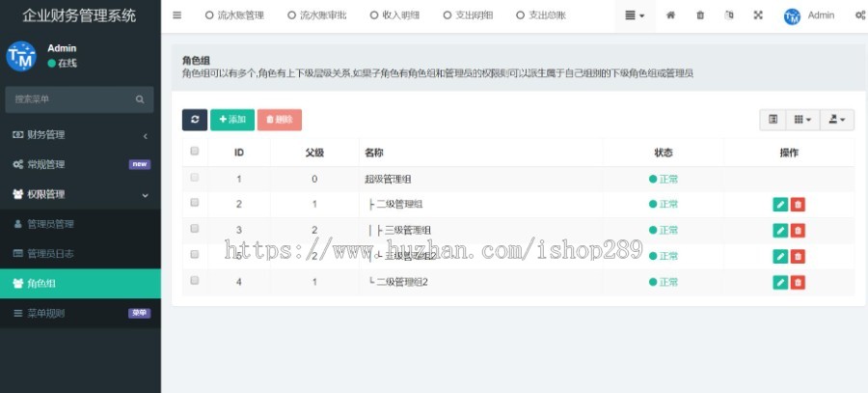Click the trash can icon in top bar
This screenshot has height=393, width=868.
tap(700, 15)
